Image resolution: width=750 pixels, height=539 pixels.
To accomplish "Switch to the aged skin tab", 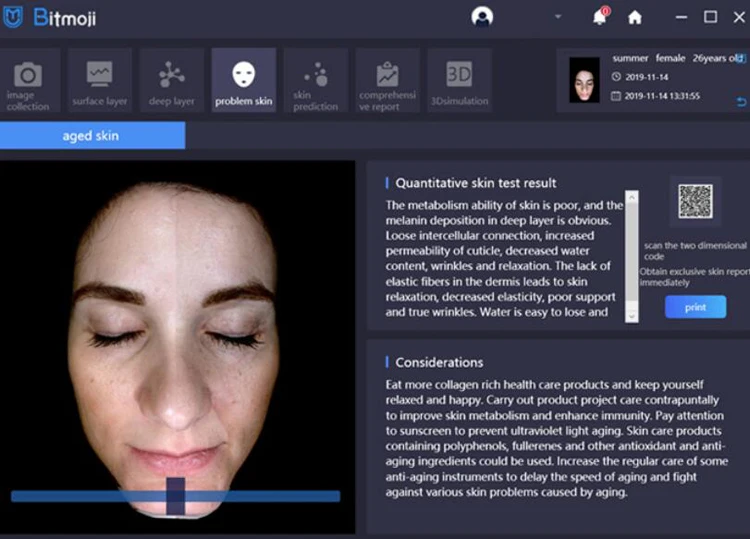I will tap(92, 135).
